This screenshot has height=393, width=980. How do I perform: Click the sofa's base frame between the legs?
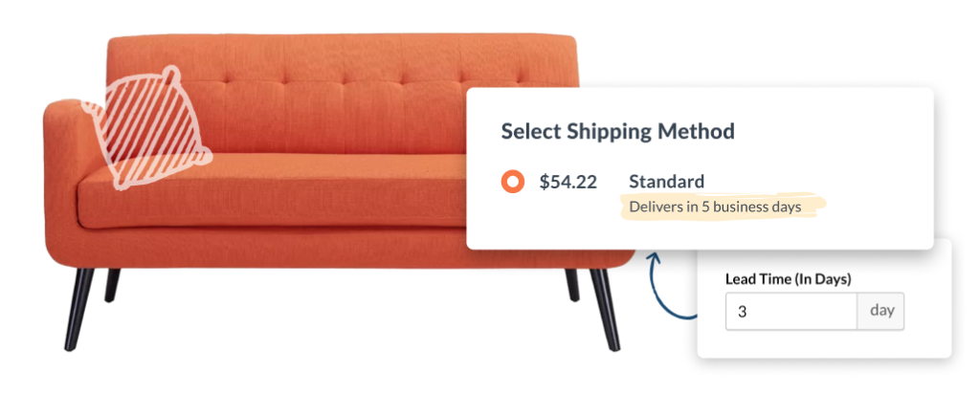338,250
